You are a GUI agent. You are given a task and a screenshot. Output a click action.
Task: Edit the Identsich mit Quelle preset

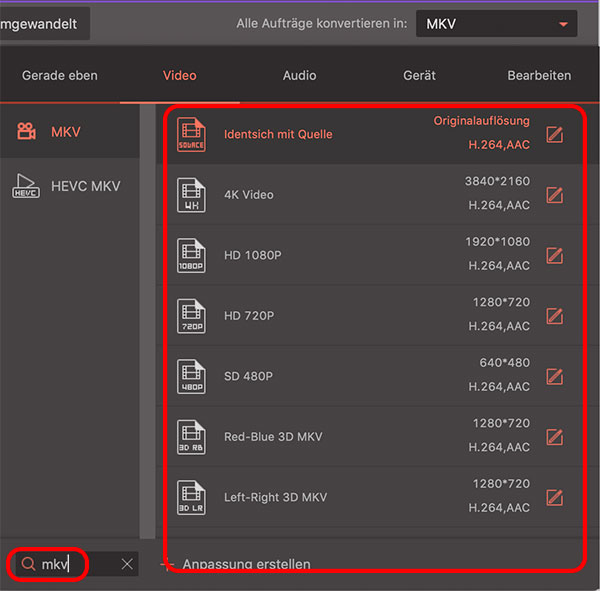coord(554,134)
